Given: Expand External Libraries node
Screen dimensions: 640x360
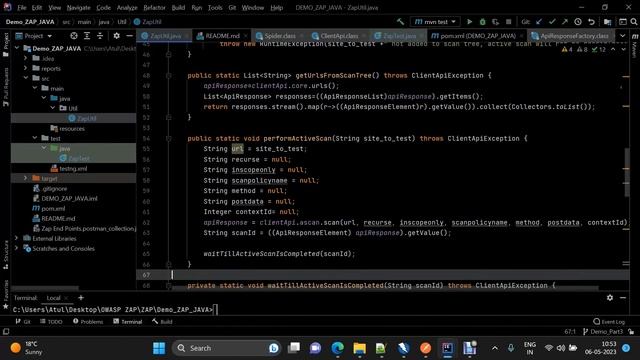Looking at the screenshot, I should click(x=17, y=238).
